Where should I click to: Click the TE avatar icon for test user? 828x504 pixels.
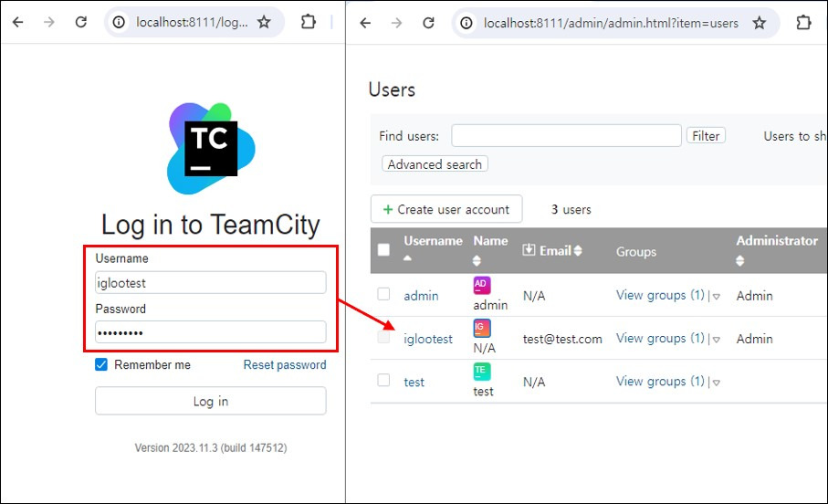coord(482,372)
